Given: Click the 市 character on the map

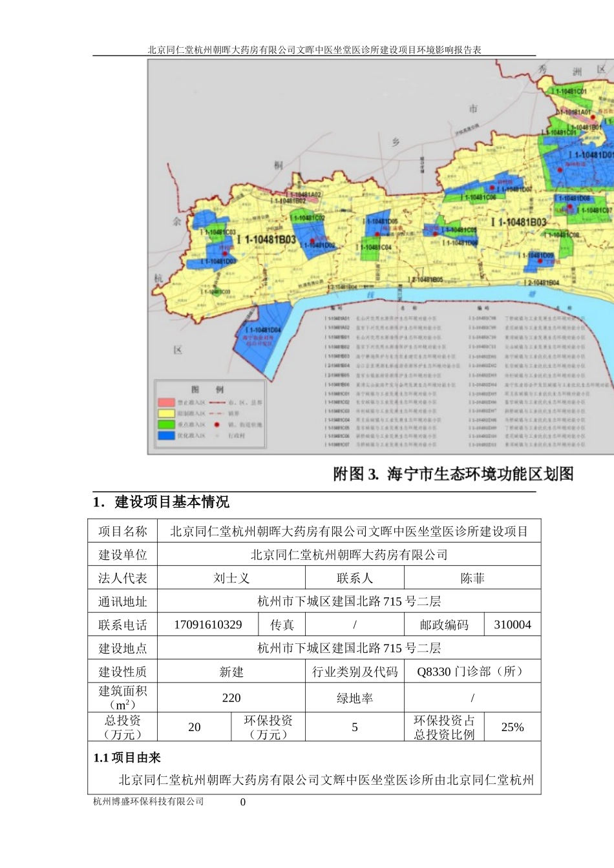Looking at the screenshot, I should tap(474, 108).
